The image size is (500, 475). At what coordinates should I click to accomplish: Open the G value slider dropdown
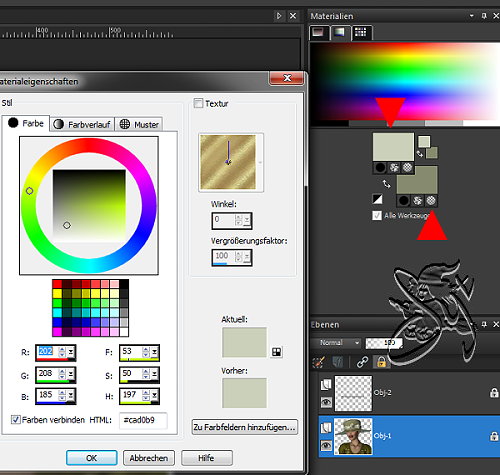71,374
